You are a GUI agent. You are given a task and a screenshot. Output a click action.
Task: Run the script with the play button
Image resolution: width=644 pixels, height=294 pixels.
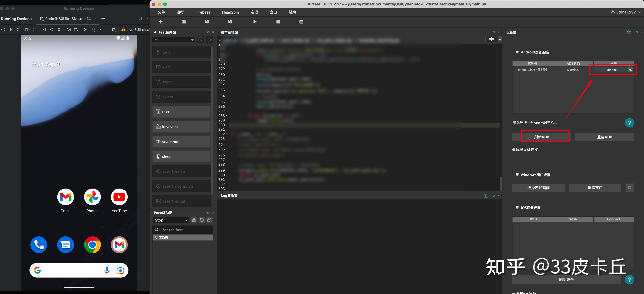coord(255,22)
